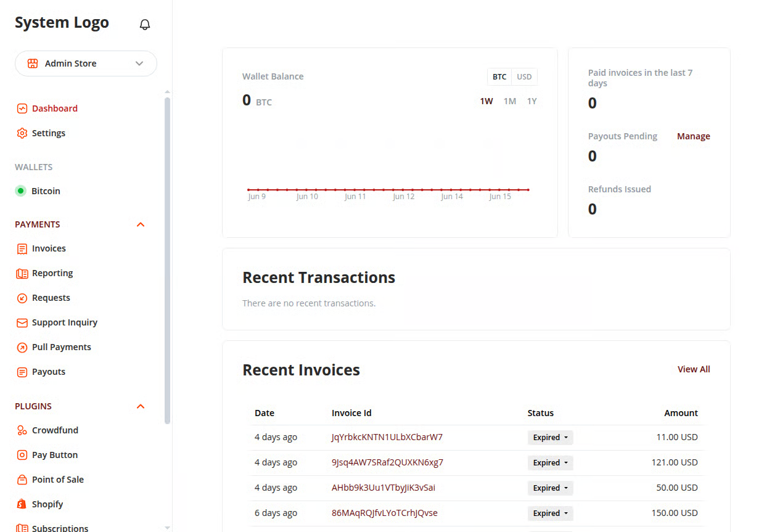Select the 1W chart range

pyautogui.click(x=486, y=101)
